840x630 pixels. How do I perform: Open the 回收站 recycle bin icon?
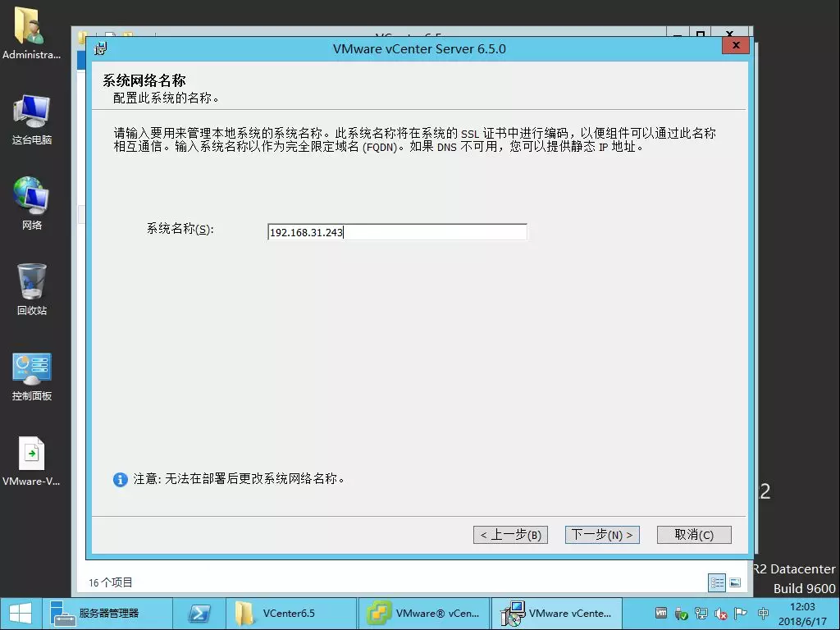coord(32,290)
